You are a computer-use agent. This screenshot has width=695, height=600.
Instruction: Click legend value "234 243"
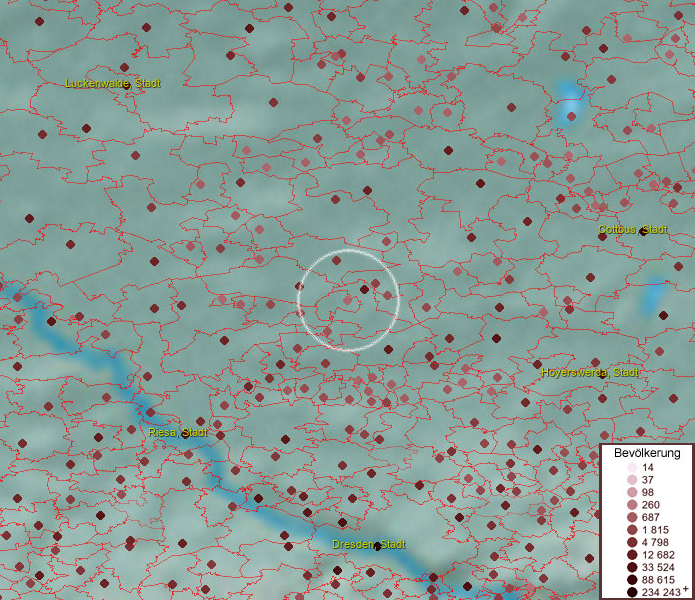(661, 592)
